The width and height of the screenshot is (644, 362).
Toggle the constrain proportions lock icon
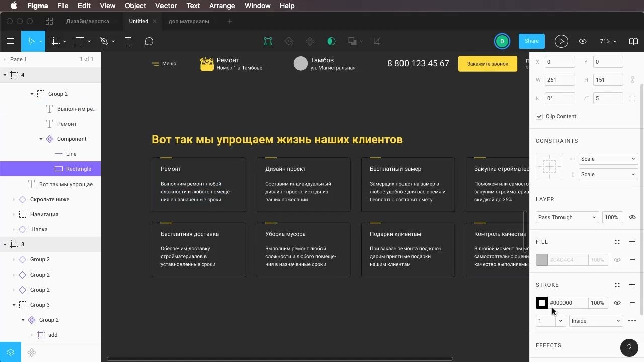[632, 80]
